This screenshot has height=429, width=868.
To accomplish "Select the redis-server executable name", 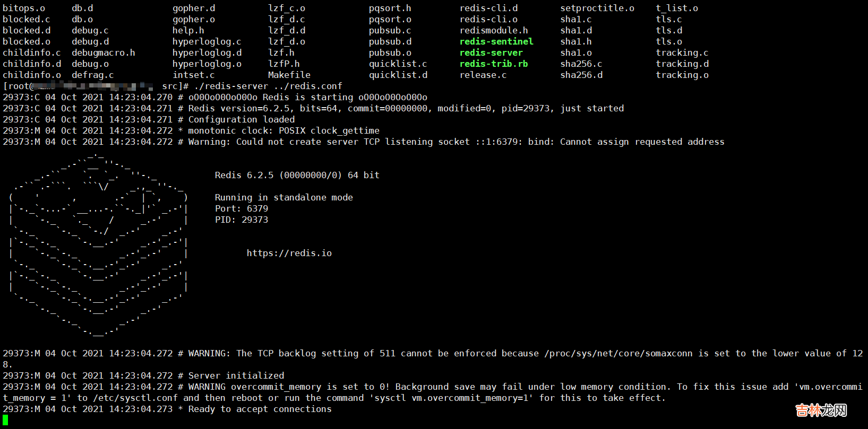I will click(x=491, y=52).
